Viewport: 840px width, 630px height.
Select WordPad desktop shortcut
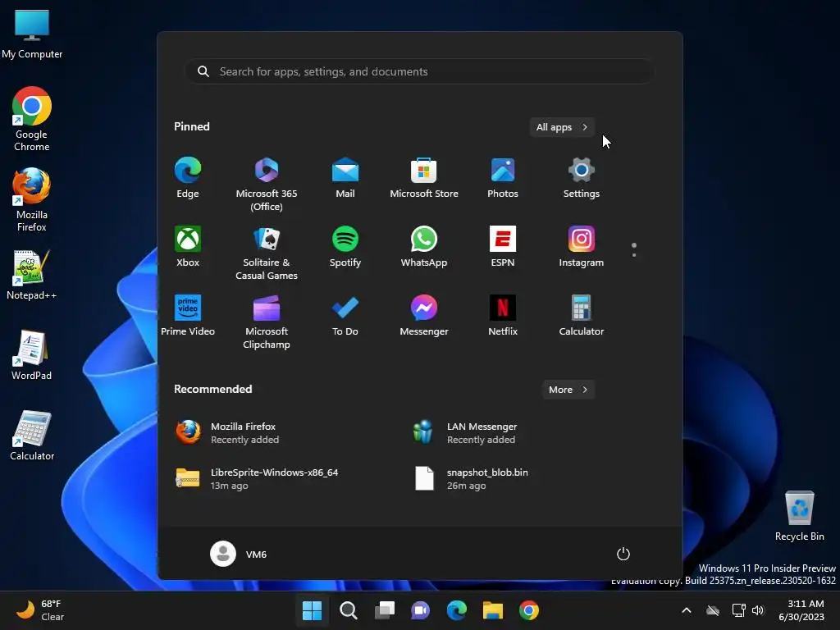click(32, 354)
